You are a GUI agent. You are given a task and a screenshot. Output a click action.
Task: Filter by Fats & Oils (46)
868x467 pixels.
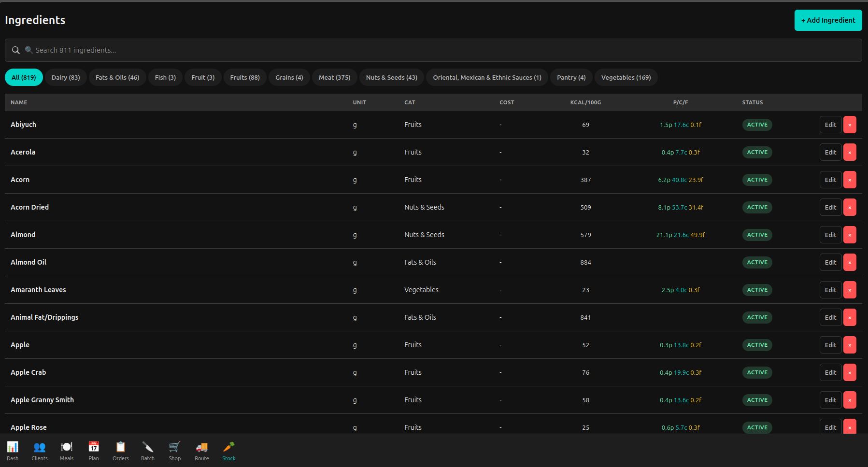click(117, 77)
